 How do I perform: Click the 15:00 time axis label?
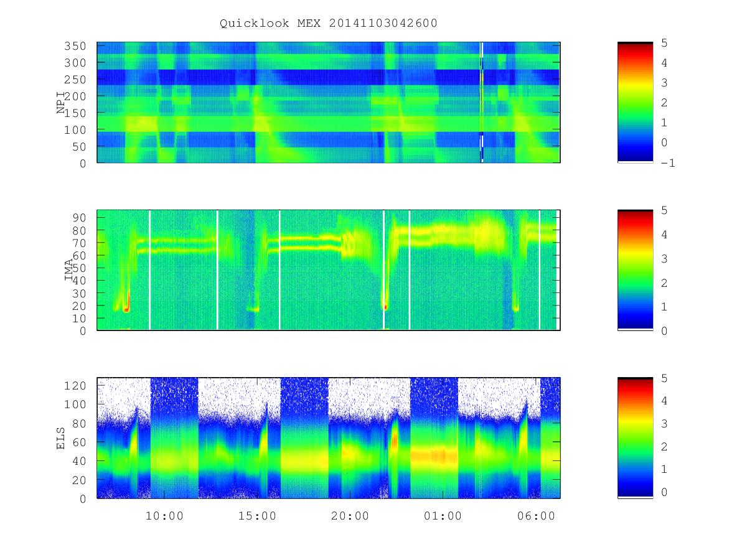[x=258, y=516]
